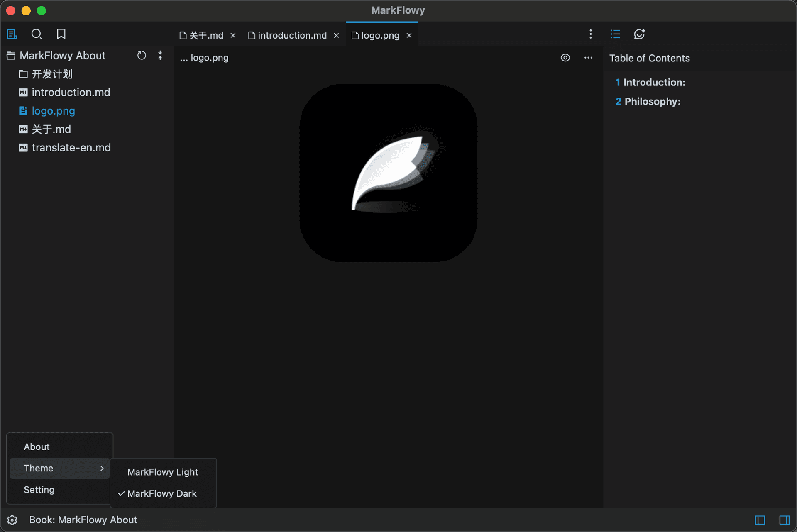Screen dimensions: 797x532
Task: Open the About menu entry
Action: click(x=37, y=447)
